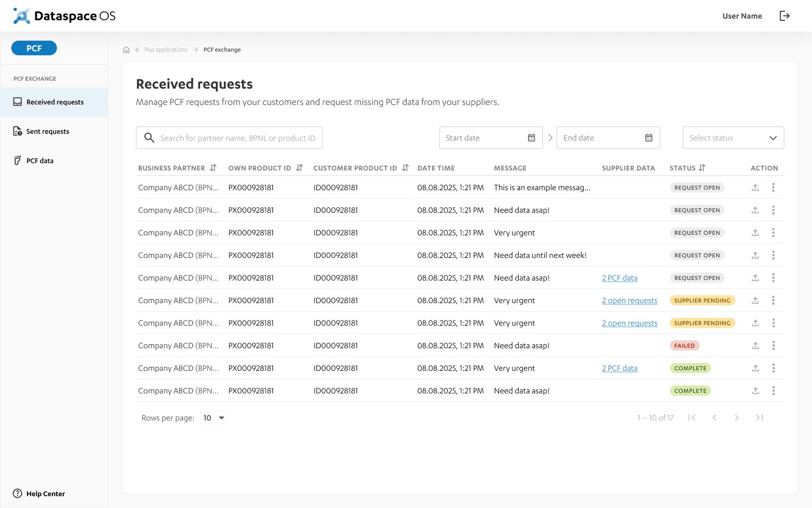Sort by the Status column arrows
Image resolution: width=812 pixels, height=508 pixels.
(702, 168)
